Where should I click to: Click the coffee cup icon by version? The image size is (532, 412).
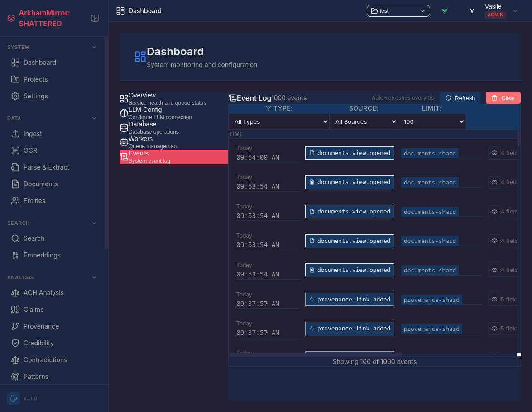(x=14, y=398)
